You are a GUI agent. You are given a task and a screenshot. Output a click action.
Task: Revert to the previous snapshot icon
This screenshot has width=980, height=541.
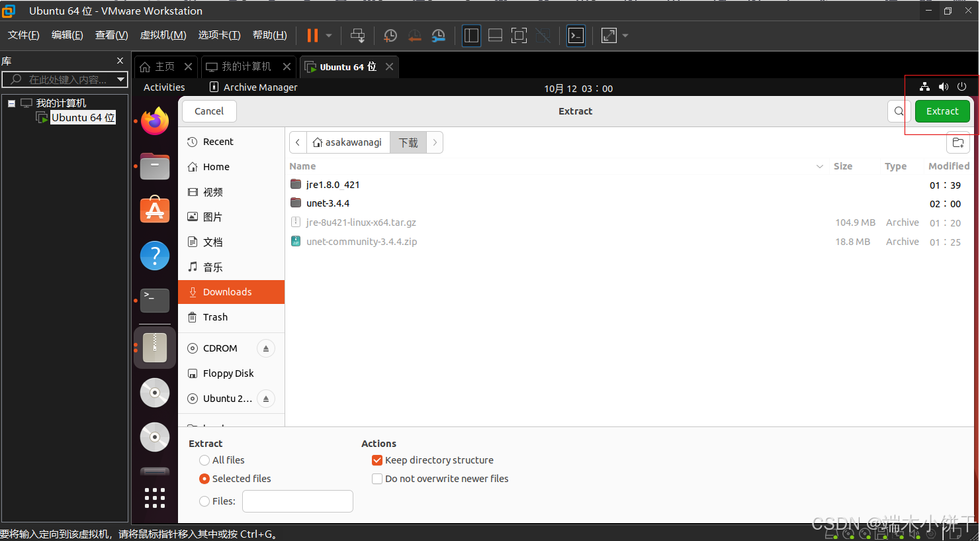[x=415, y=35]
